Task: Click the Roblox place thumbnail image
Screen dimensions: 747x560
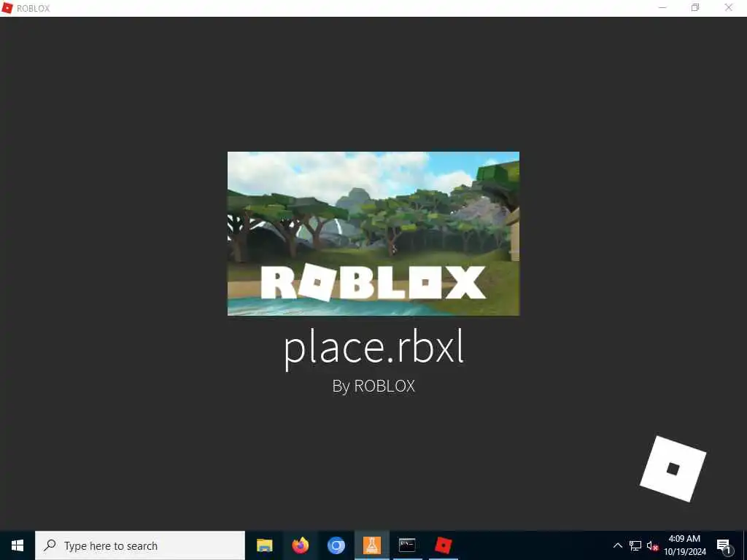Action: tap(373, 233)
